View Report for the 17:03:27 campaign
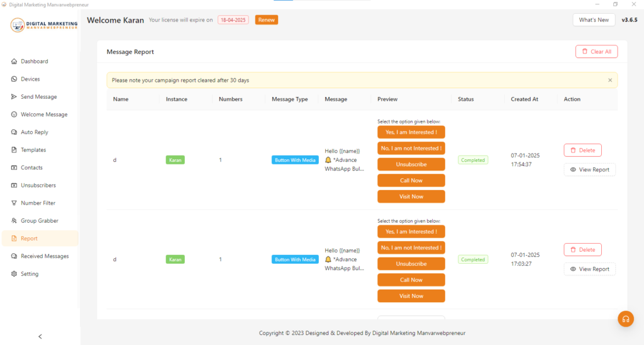 (589, 269)
